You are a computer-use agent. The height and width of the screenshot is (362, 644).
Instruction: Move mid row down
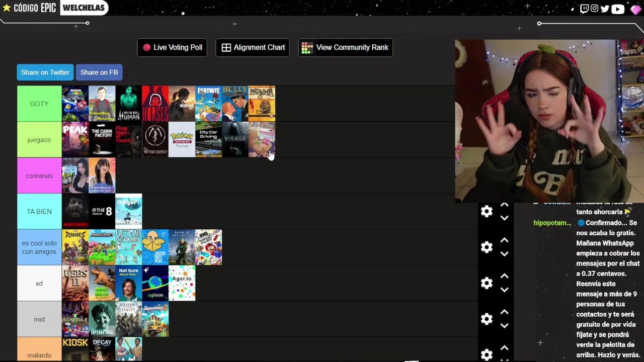[505, 326]
